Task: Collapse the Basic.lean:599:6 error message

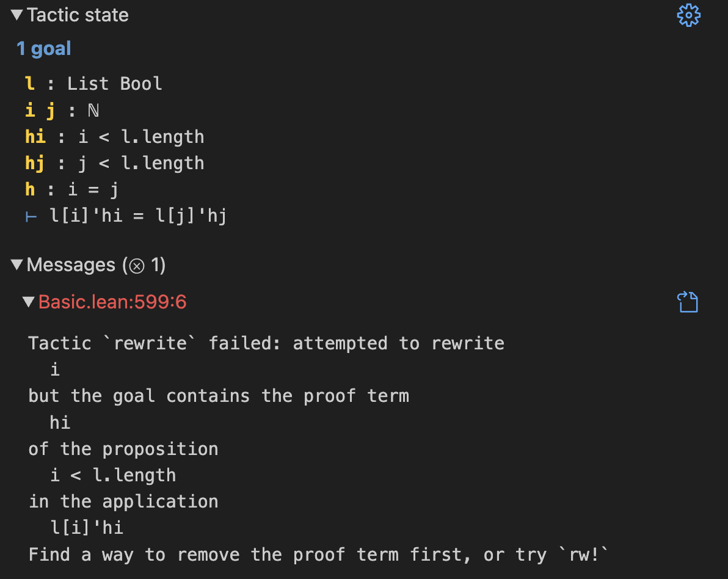Action: click(28, 302)
